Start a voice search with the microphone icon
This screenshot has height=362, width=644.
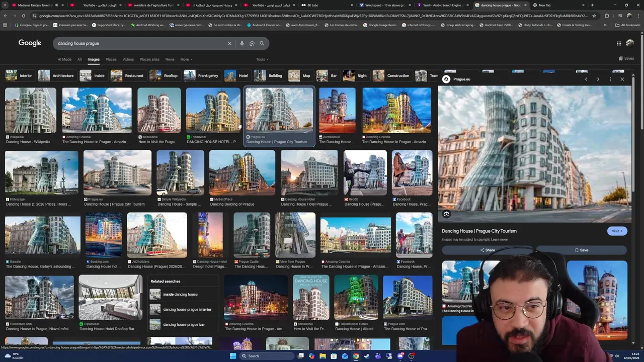point(242,43)
